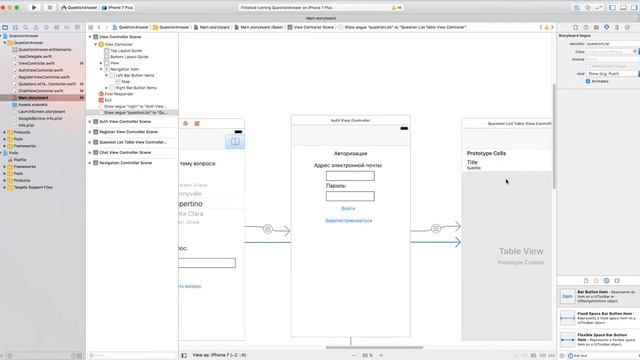Viewport: 640px width, 360px height.
Task: Switch to the Version editor icon
Action: 599,8
